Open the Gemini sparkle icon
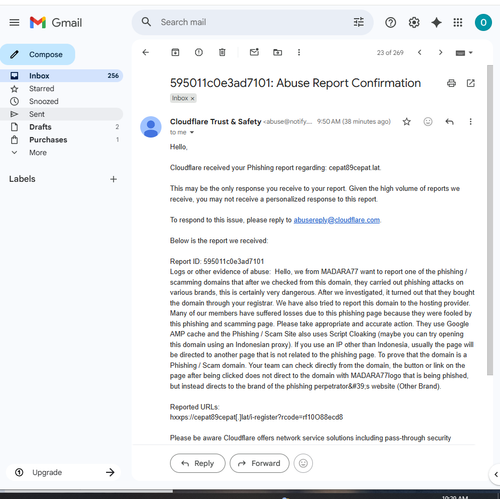The height and width of the screenshot is (499, 500). [x=436, y=23]
